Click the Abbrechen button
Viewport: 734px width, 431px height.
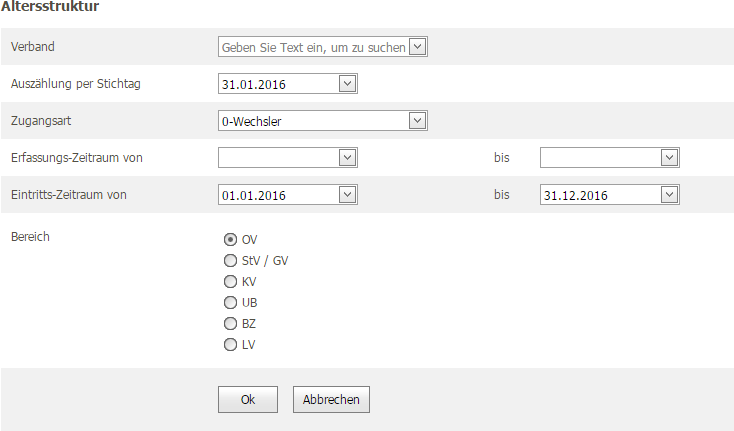pos(331,400)
